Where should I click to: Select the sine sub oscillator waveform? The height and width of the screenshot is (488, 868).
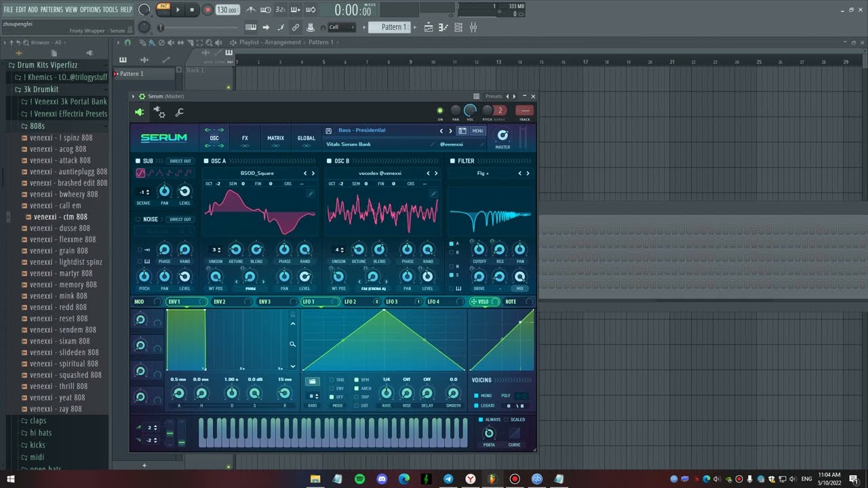140,174
